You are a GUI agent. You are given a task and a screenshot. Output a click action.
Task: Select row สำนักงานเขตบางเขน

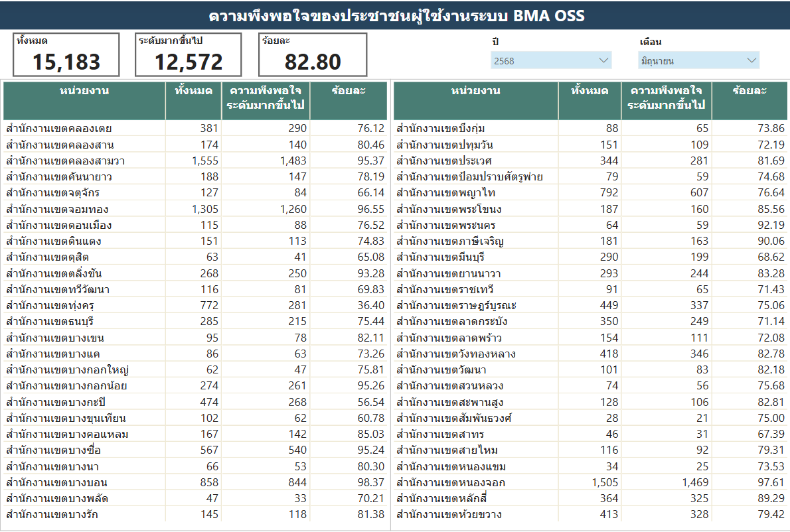[195, 338]
